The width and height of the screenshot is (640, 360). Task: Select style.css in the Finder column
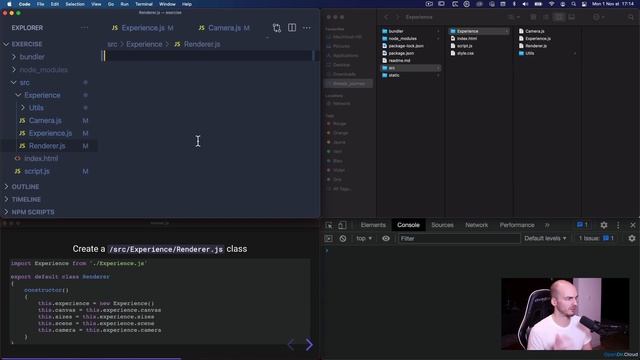tap(465, 53)
